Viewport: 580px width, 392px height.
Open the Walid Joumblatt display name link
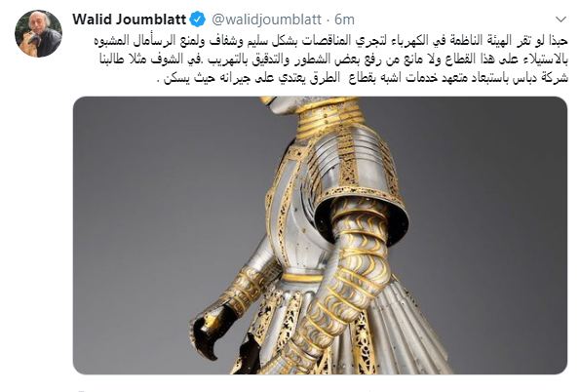129,20
